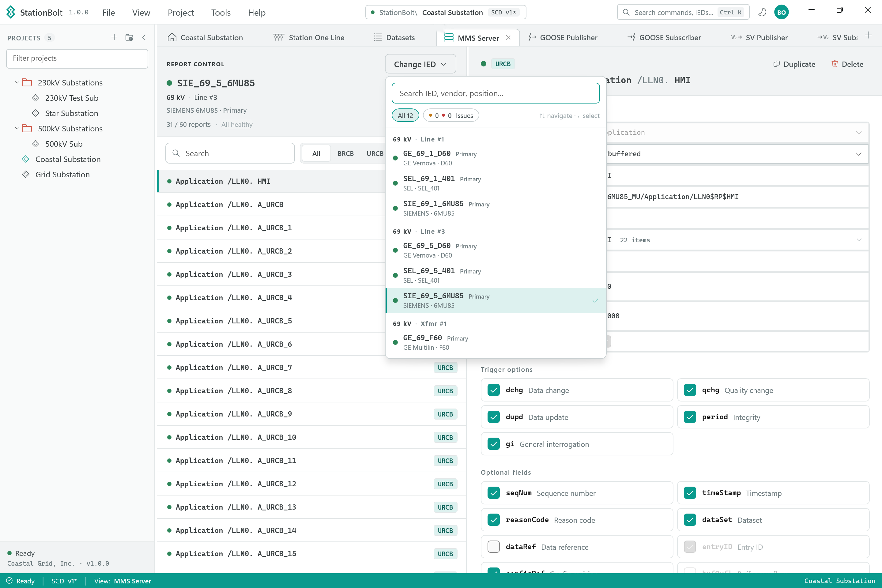The height and width of the screenshot is (588, 882).
Task: Add a new tab with plus icon
Action: (868, 36)
